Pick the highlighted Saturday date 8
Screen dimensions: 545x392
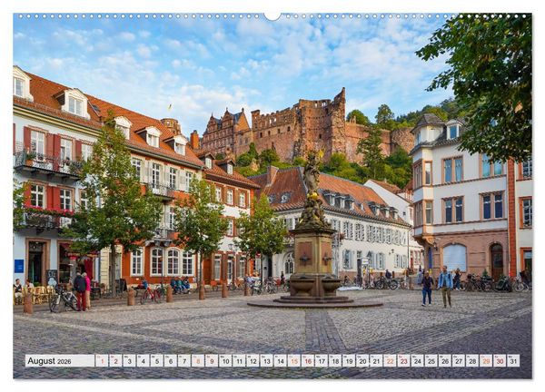198,361
